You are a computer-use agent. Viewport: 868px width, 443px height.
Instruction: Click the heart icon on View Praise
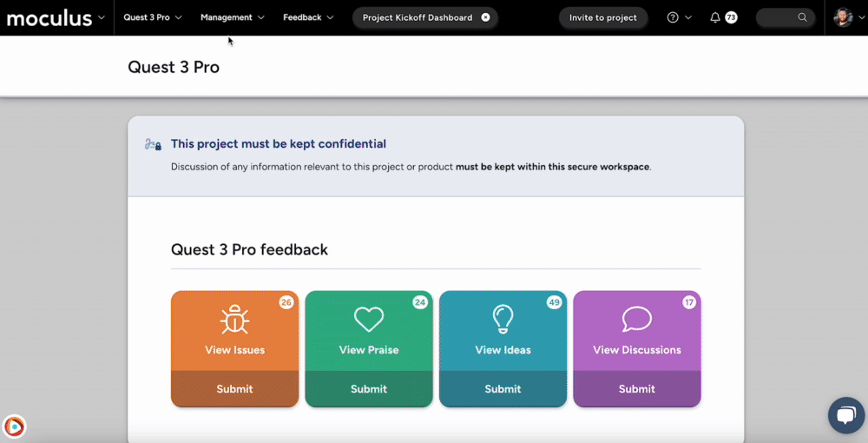click(369, 320)
